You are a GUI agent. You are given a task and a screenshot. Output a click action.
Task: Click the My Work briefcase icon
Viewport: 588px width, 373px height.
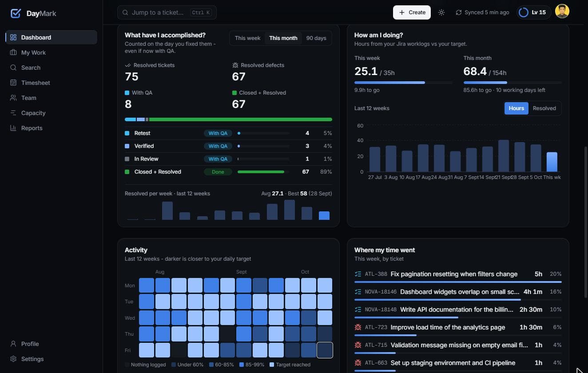(x=13, y=52)
